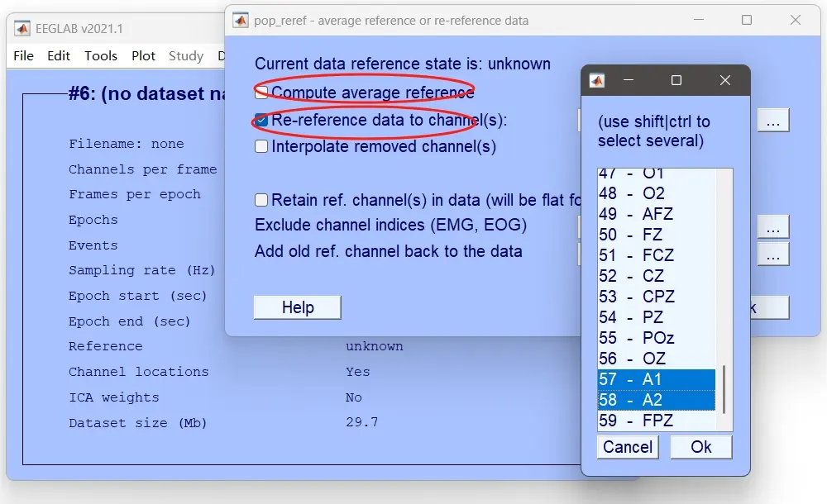Click Dataset size value 29.7
The width and height of the screenshot is (827, 504).
click(362, 422)
